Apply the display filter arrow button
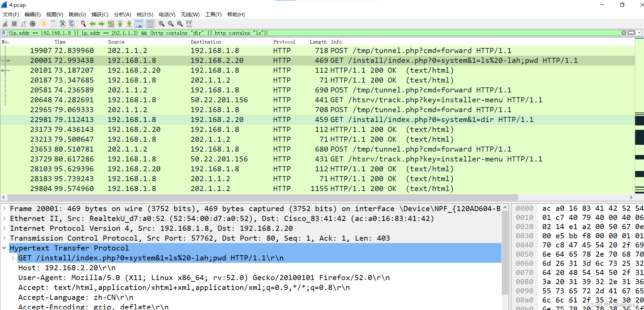The height and width of the screenshot is (310, 644). pyautogui.click(x=631, y=33)
